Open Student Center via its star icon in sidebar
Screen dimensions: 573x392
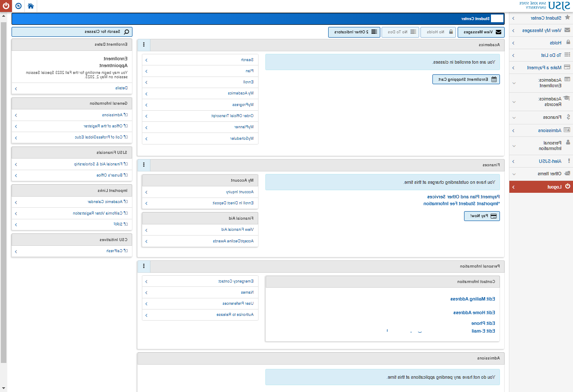[x=567, y=18]
